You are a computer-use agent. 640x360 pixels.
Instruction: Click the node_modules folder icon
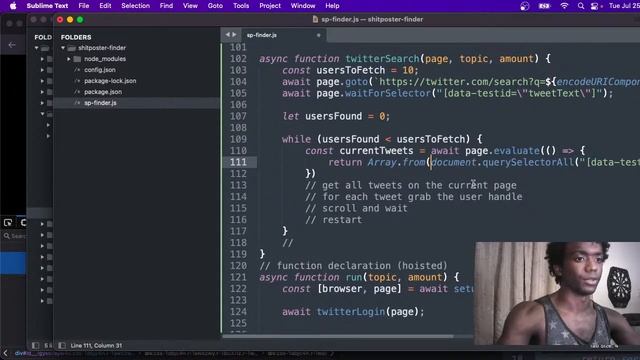pyautogui.click(x=77, y=59)
